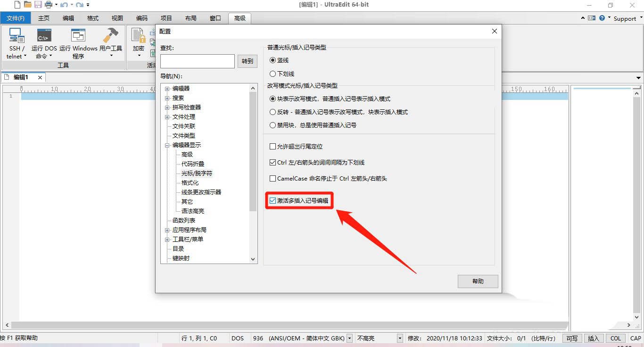644x347 pixels.
Task: Click the Open folder icon in quick access toolbar
Action: pos(28,5)
